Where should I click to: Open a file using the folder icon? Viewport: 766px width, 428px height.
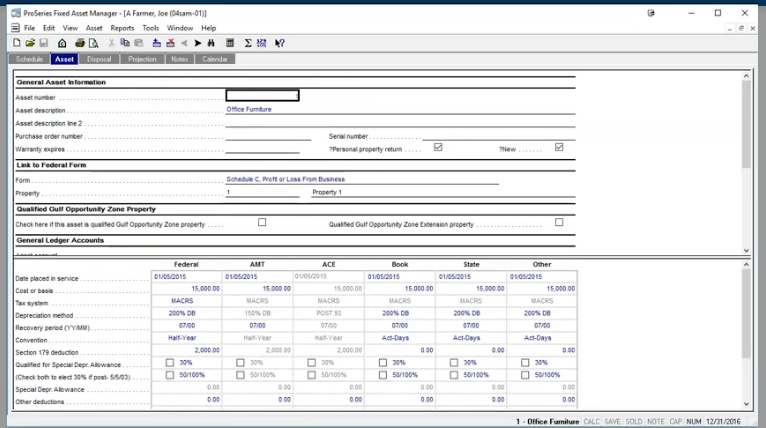pos(30,43)
